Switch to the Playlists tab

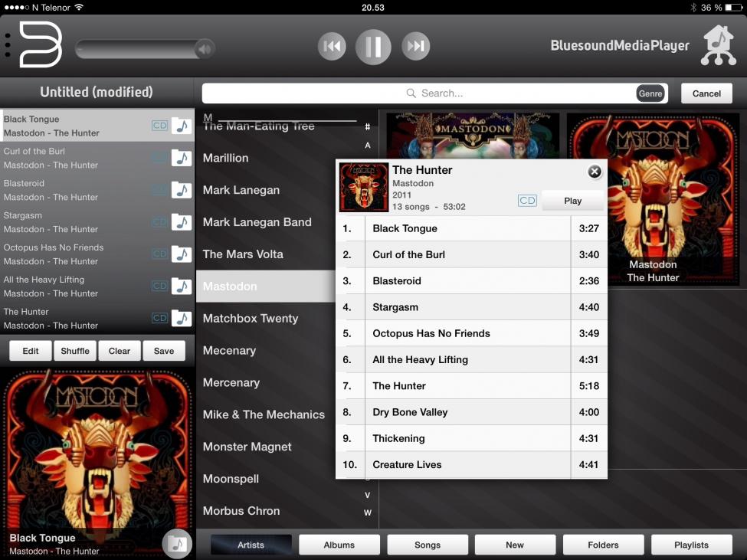point(691,545)
